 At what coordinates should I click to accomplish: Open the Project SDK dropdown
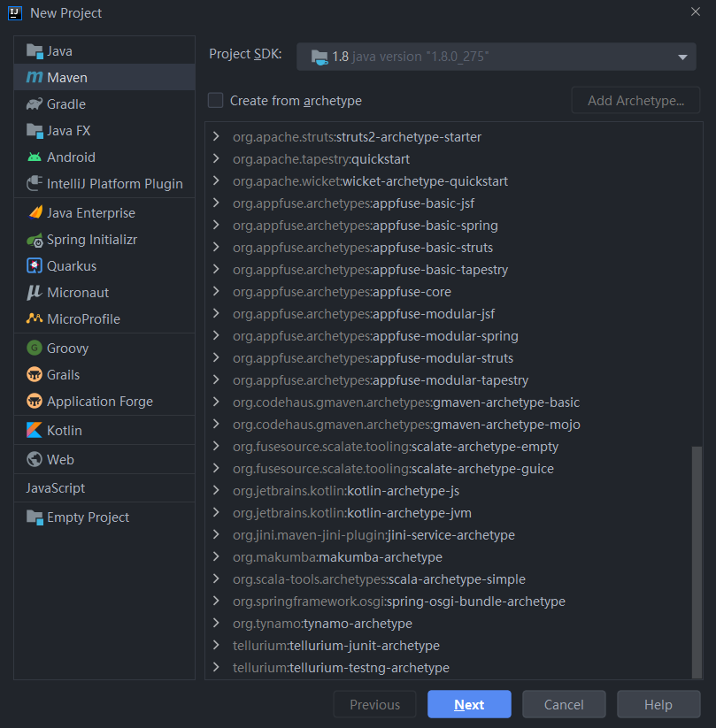click(497, 57)
